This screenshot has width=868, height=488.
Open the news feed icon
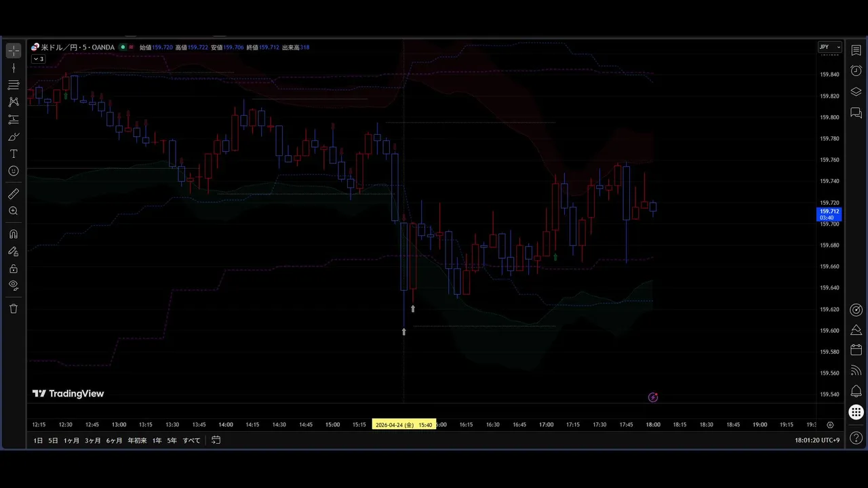856,370
